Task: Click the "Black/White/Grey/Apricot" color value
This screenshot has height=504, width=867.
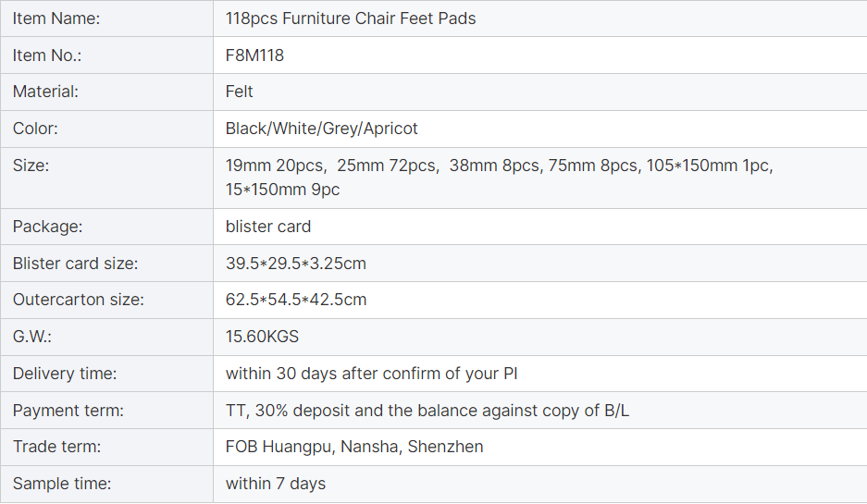Action: pos(322,129)
